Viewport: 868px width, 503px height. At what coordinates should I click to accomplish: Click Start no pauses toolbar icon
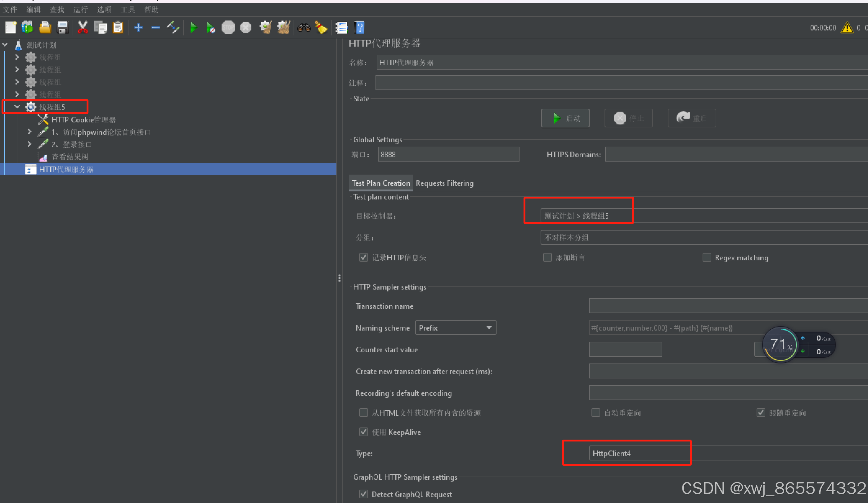point(211,28)
